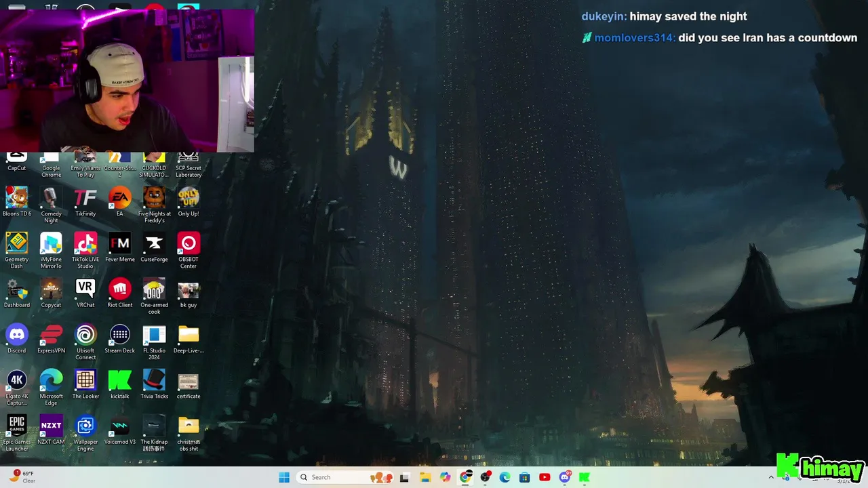Image resolution: width=868 pixels, height=488 pixels.
Task: Launch the ExpressVPN desktop icon
Action: (x=51, y=339)
